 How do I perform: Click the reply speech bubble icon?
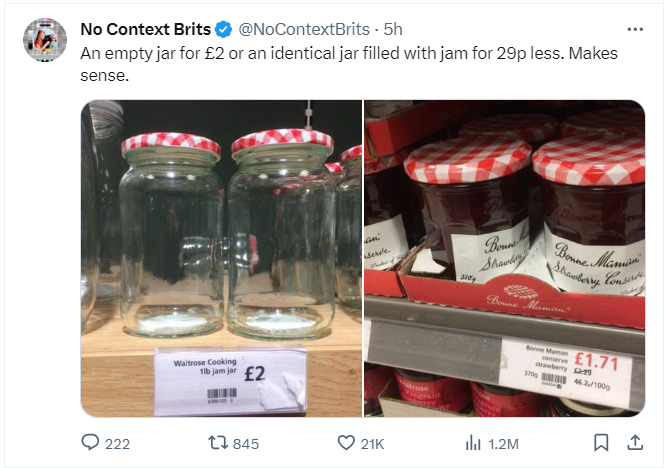[x=90, y=443]
